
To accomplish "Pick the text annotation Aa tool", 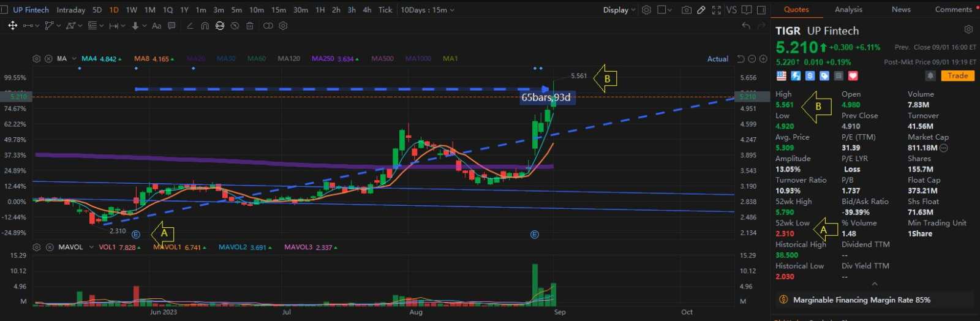I will [156, 26].
